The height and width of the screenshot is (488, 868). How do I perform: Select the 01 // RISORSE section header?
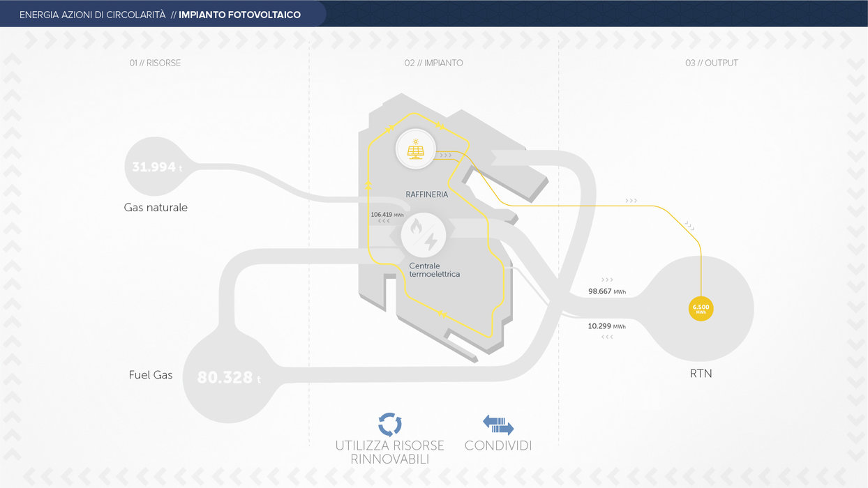click(155, 63)
